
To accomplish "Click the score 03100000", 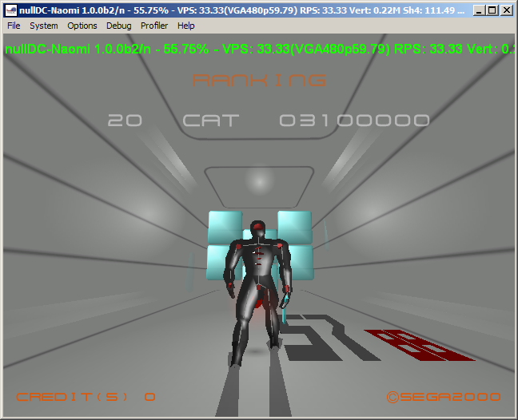I will tap(354, 121).
